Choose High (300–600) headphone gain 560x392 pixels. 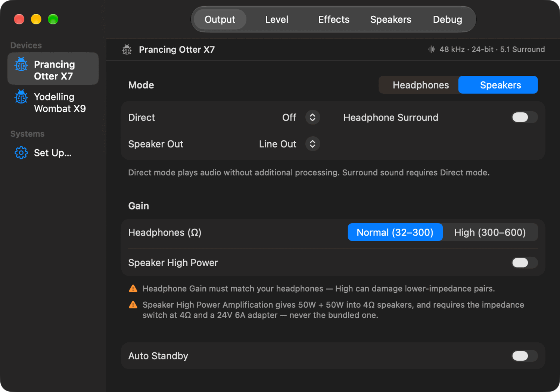[490, 232]
